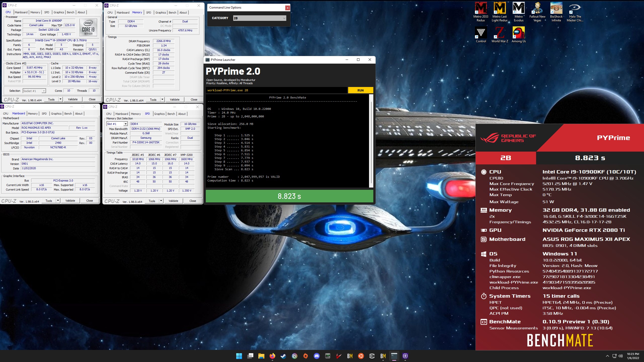Open World War Z desktop icon

click(x=500, y=35)
